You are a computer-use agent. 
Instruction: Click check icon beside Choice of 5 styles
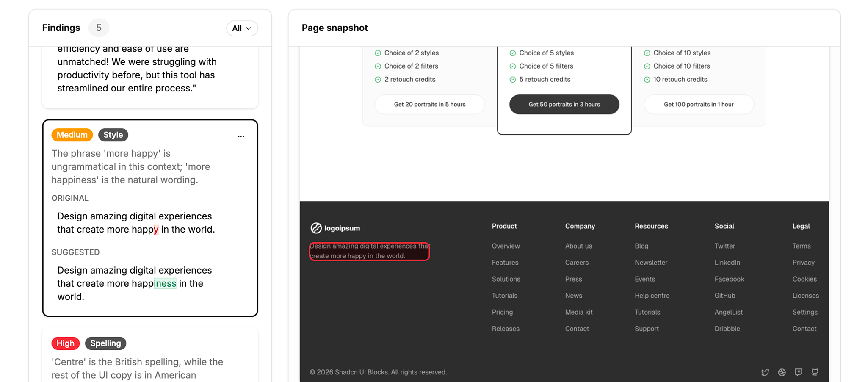coord(512,53)
